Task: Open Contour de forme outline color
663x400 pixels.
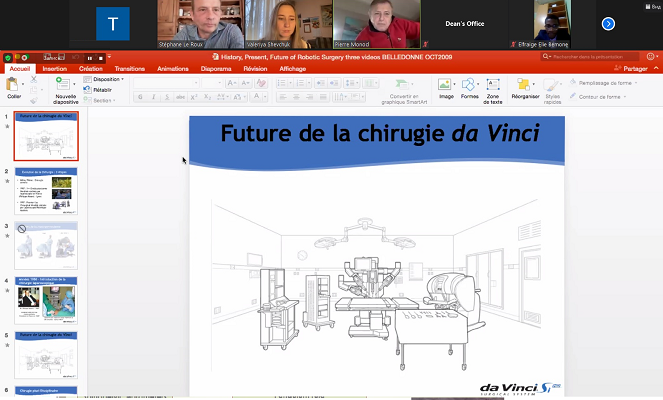Action: [x=598, y=97]
